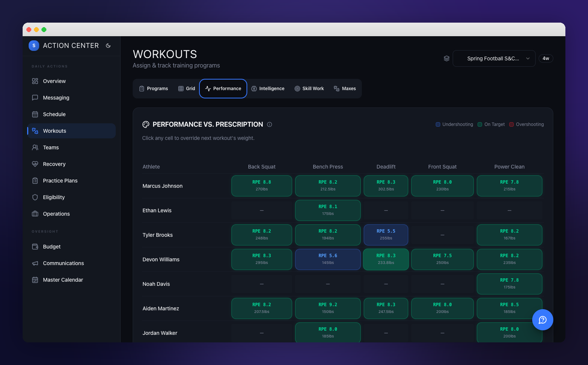The image size is (588, 365).
Task: Click the info icon next to Performance vs. Prescription
Action: pyautogui.click(x=269, y=124)
